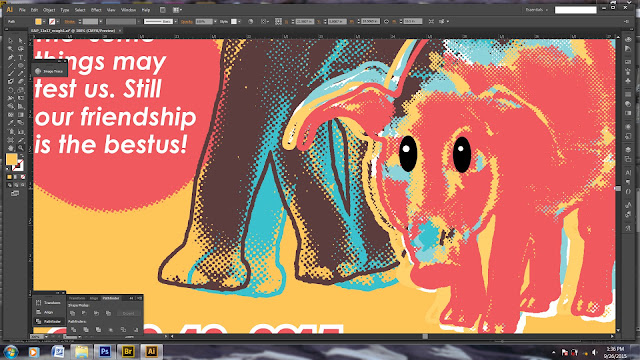Image resolution: width=640 pixels, height=360 pixels.
Task: Set paint mode to Gradient
Action: pos(16,177)
